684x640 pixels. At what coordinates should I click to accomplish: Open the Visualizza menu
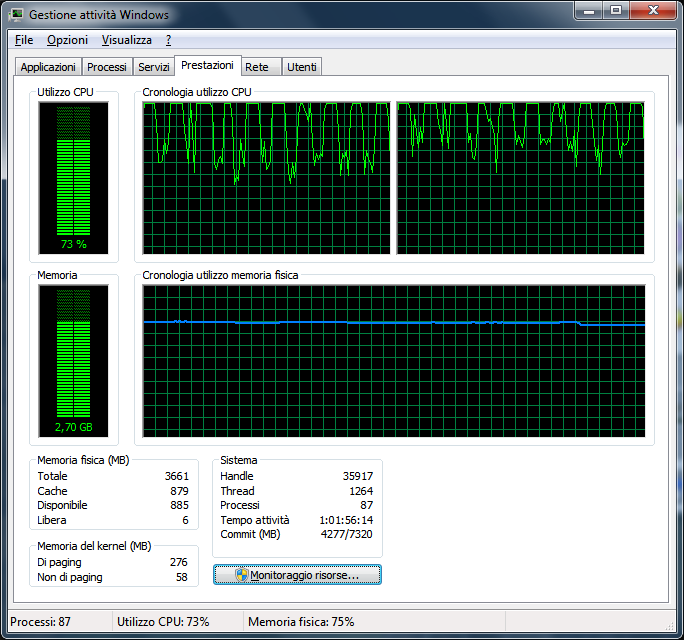tap(127, 40)
